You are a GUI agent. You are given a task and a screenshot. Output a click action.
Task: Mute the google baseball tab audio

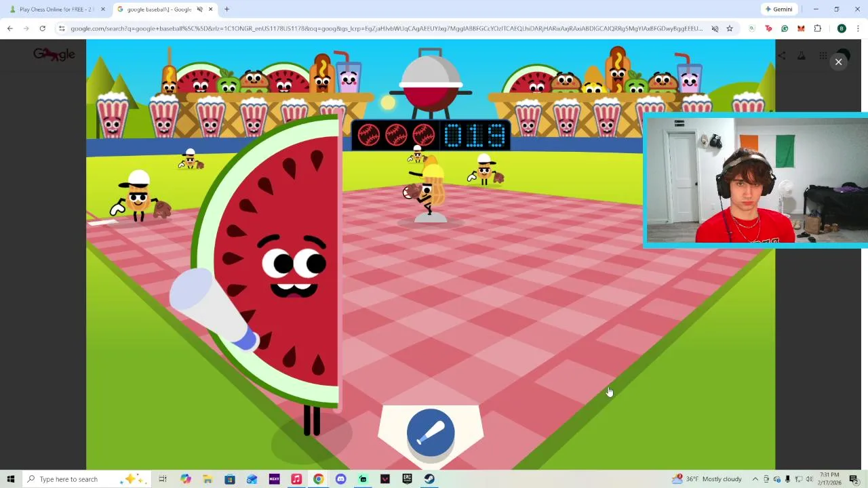coord(199,9)
